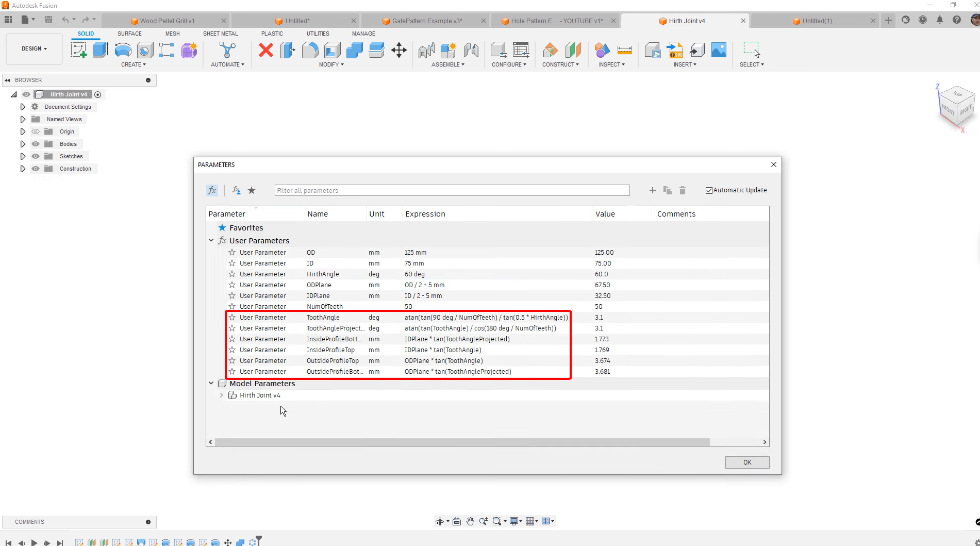Switch to the SHEET METAL tab

(x=220, y=34)
